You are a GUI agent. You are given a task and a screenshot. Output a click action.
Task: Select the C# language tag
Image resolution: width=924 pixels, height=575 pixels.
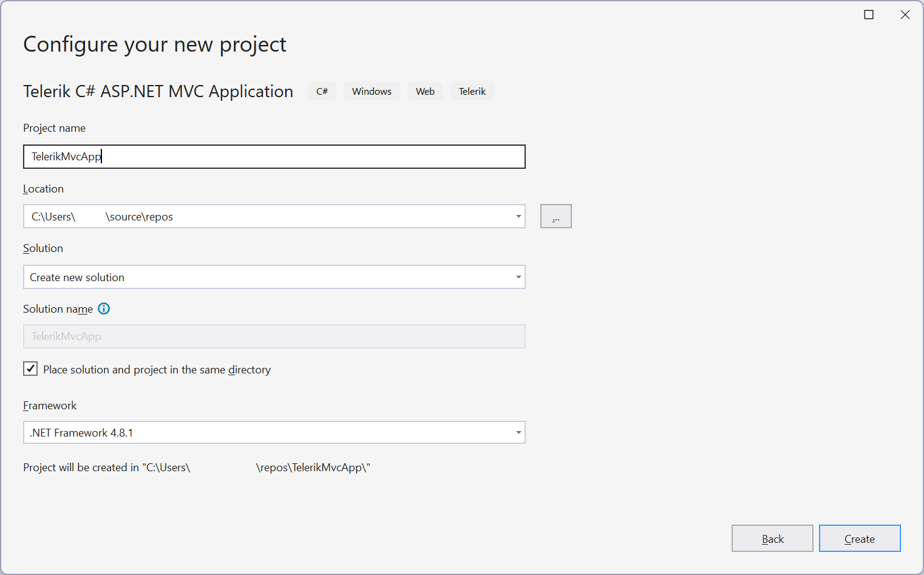click(x=322, y=91)
